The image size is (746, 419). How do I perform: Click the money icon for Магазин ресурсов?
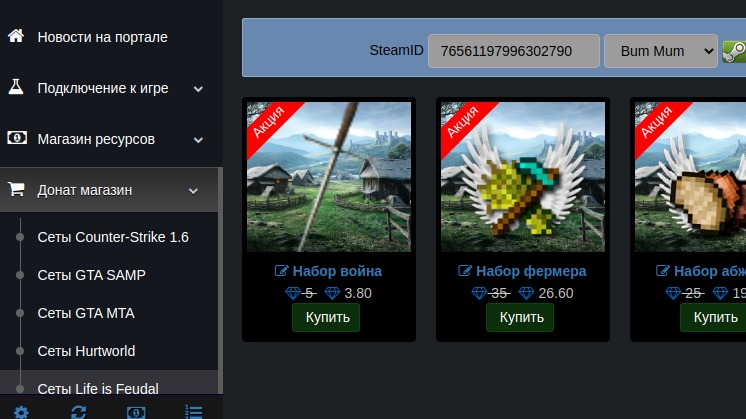(x=17, y=138)
